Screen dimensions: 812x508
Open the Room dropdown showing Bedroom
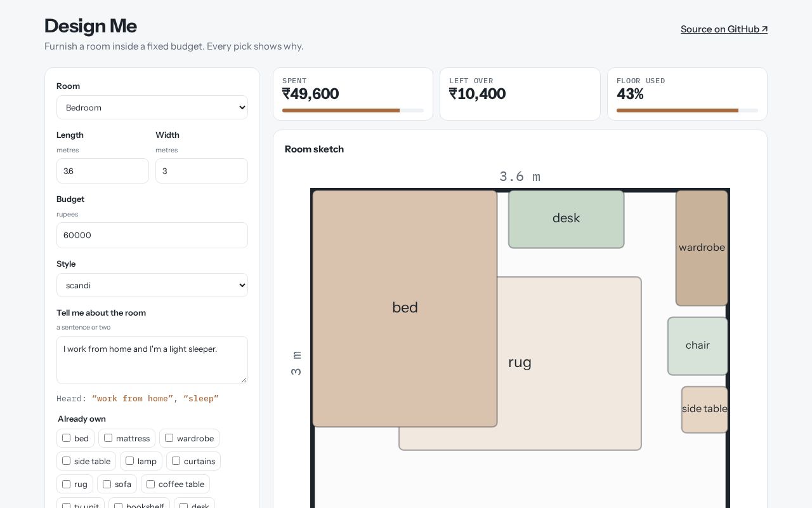point(152,107)
